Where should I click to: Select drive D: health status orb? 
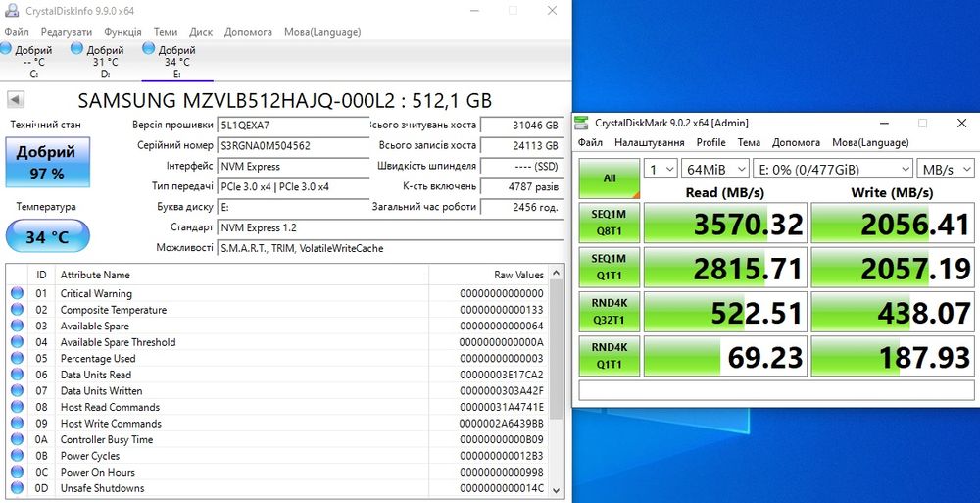click(76, 48)
